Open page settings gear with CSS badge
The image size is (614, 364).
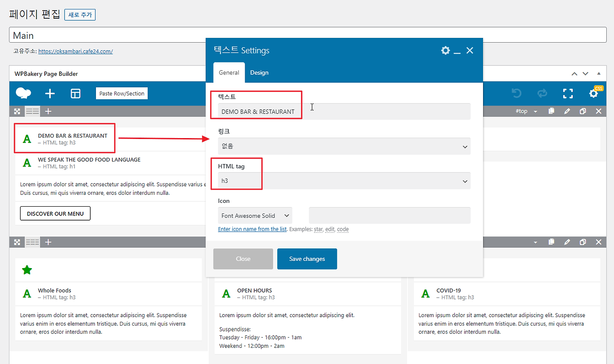[x=594, y=94]
